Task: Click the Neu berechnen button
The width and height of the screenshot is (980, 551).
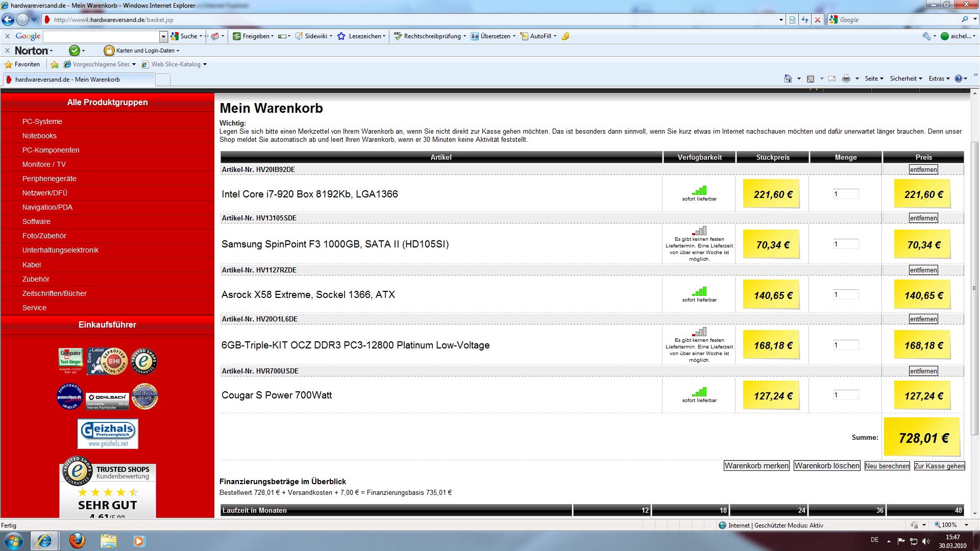Action: click(887, 466)
